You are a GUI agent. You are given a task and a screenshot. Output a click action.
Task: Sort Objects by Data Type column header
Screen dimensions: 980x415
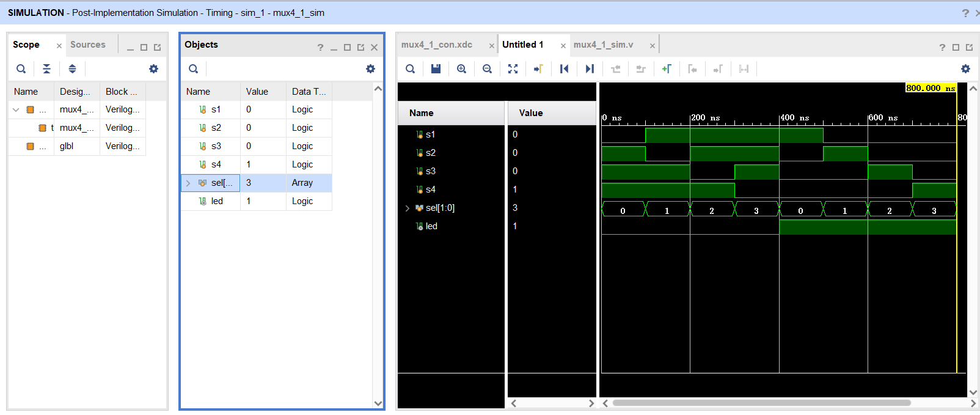pyautogui.click(x=309, y=92)
